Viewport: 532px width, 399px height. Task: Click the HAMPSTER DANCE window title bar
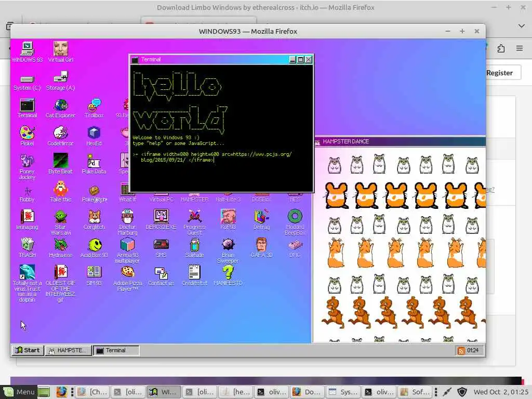click(x=401, y=141)
